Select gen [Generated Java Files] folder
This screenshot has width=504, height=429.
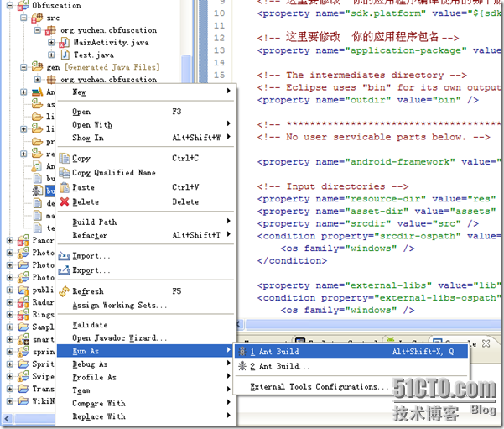click(103, 67)
